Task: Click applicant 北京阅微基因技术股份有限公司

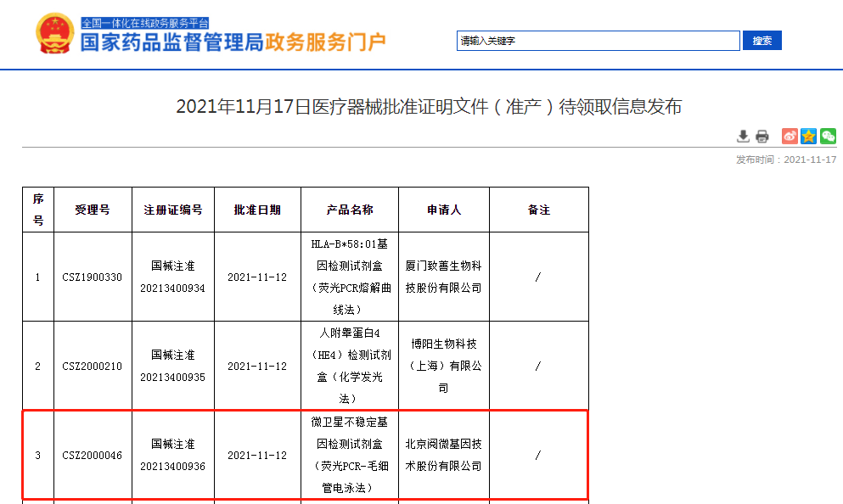Action: click(443, 455)
